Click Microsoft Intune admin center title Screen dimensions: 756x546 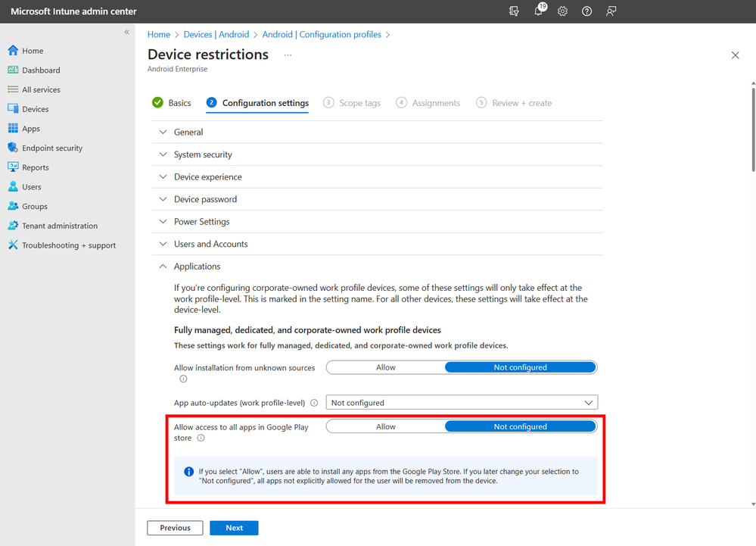(x=73, y=11)
